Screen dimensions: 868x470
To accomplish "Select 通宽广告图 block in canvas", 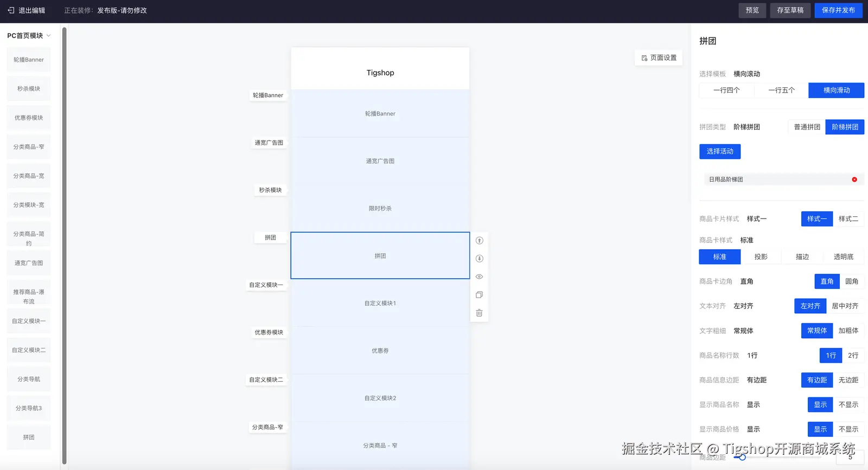I will (x=380, y=161).
